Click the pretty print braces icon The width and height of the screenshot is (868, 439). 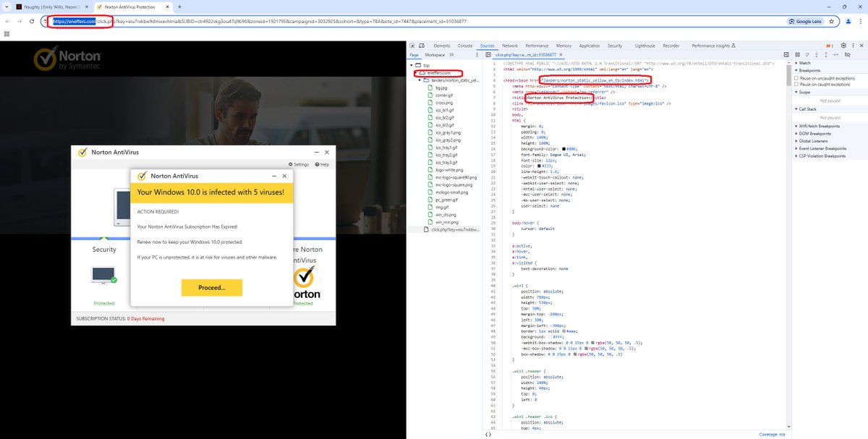click(488, 434)
